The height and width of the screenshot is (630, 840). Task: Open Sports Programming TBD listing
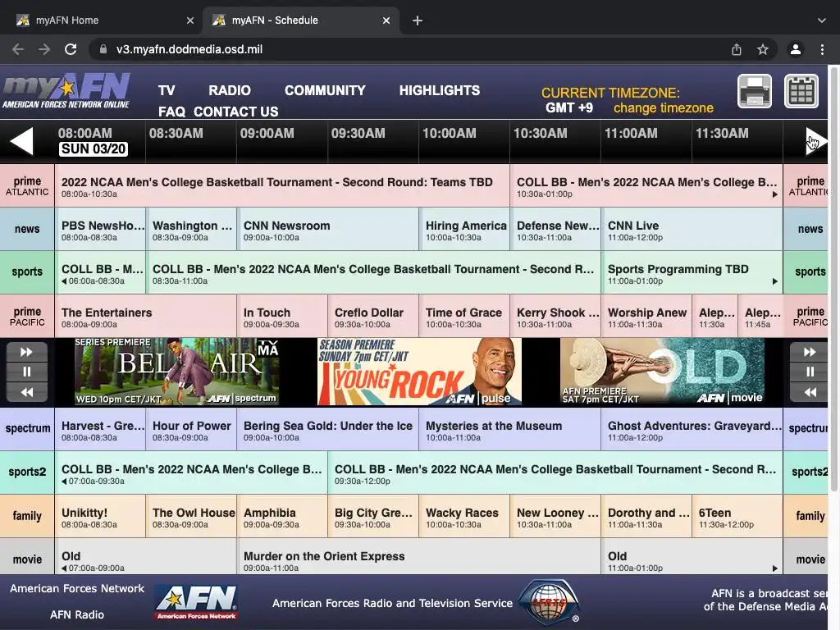692,272
